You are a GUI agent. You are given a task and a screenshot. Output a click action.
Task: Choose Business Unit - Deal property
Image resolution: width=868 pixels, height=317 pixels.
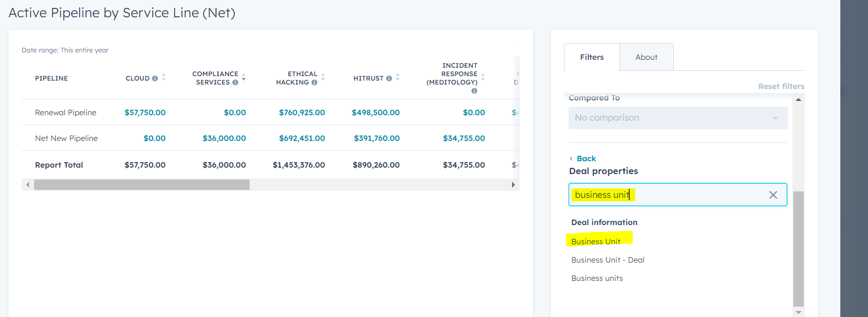point(608,260)
